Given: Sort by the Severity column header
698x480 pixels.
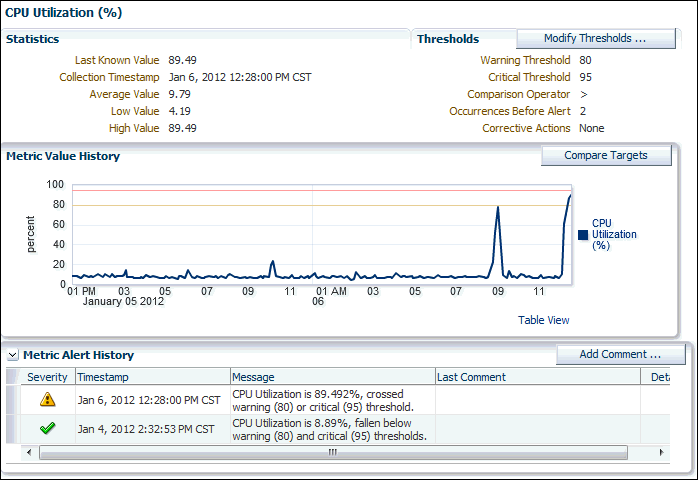Looking at the screenshot, I should coord(47,377).
